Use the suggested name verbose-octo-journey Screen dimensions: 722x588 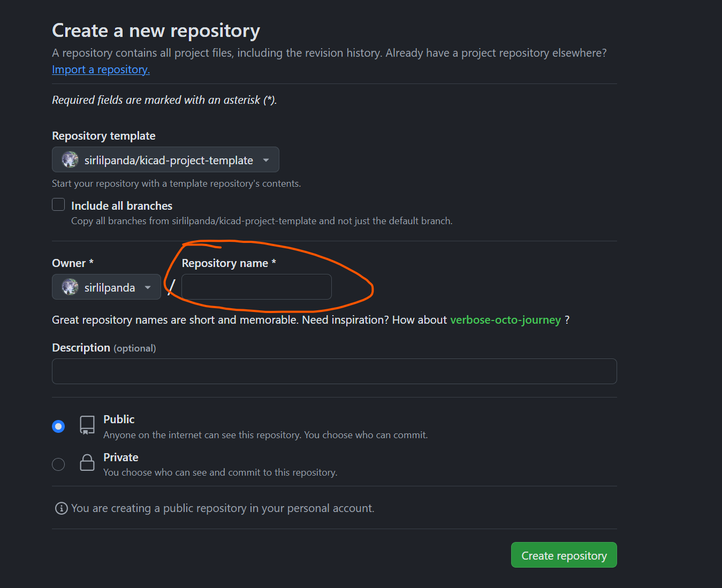tap(505, 320)
